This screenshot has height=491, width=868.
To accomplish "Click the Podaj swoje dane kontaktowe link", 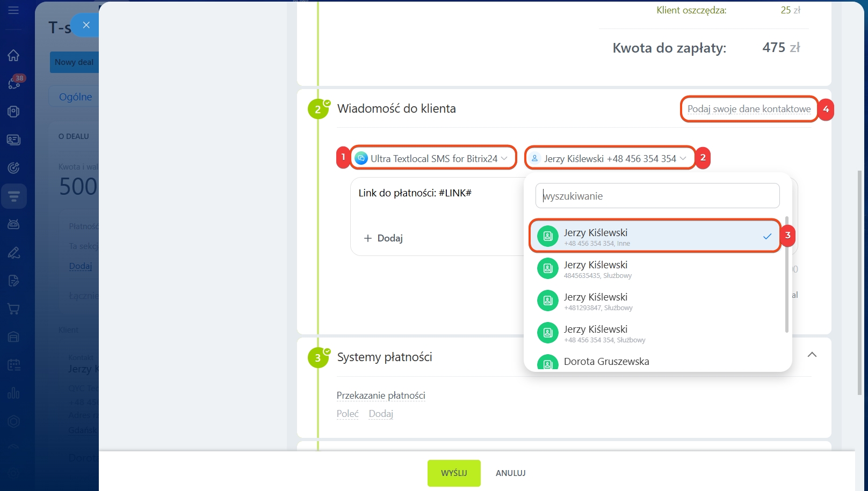I will pos(749,109).
